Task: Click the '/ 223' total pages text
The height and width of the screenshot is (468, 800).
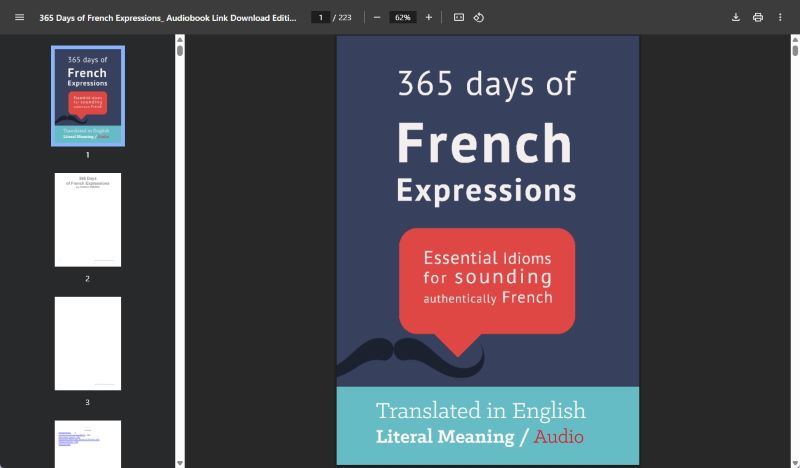Action: (342, 17)
